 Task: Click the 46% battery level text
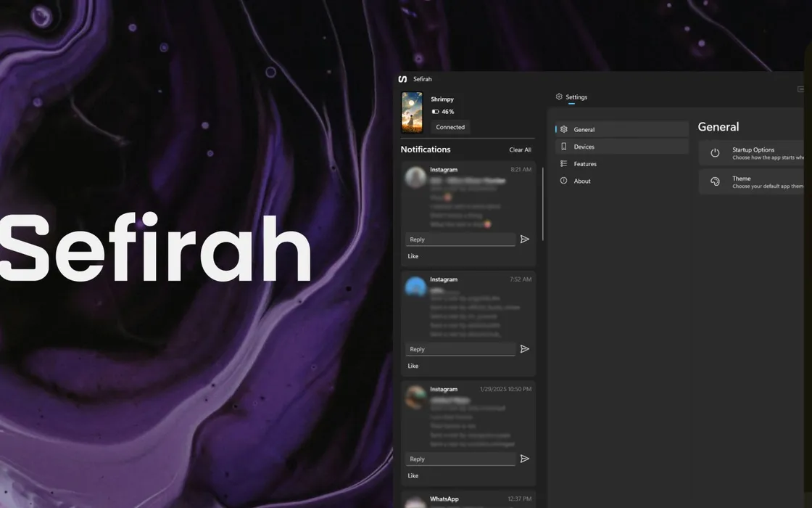[x=448, y=112]
